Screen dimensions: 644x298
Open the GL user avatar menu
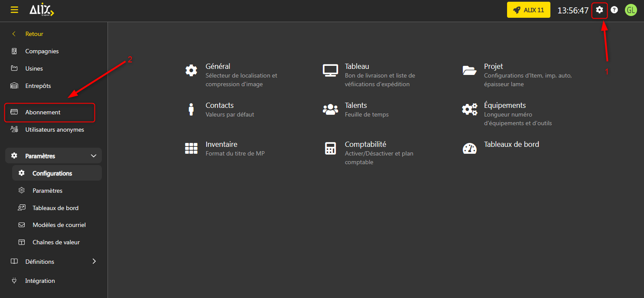(631, 10)
